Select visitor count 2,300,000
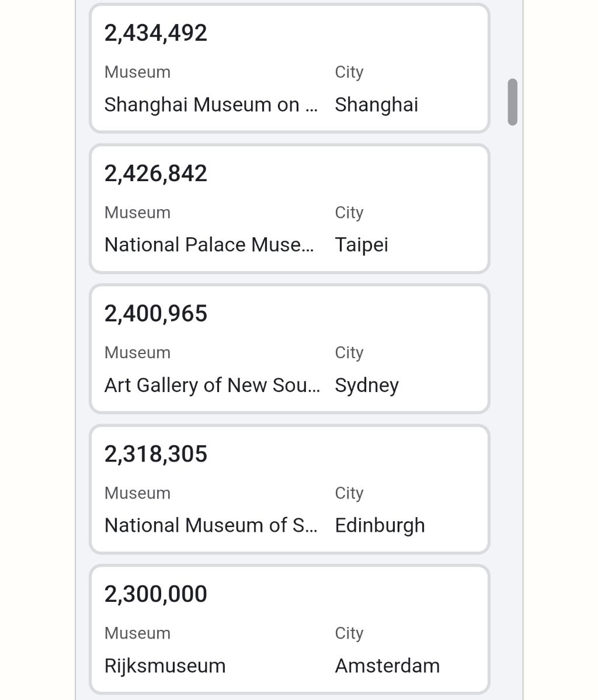This screenshot has height=700, width=598. (x=156, y=594)
